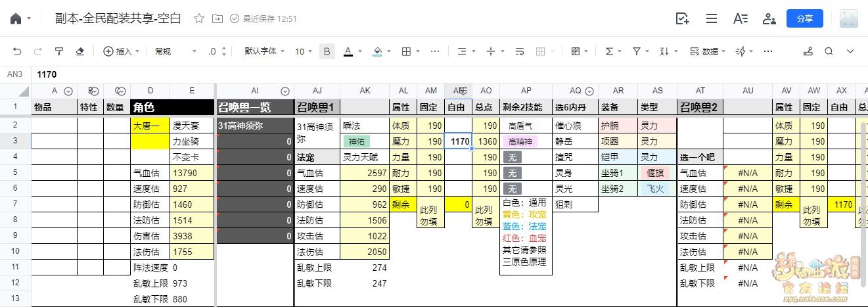The height and width of the screenshot is (307, 868).
Task: Open the font size 10 dropdown
Action: (x=304, y=51)
